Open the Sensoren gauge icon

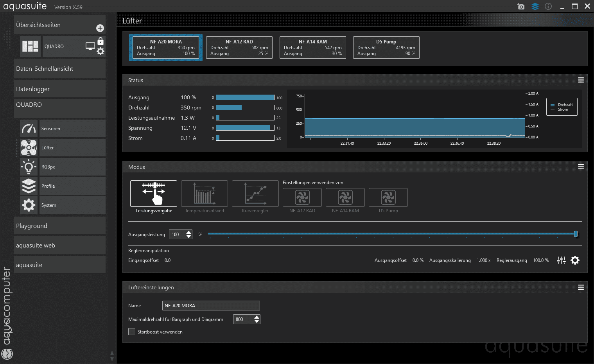pos(29,129)
